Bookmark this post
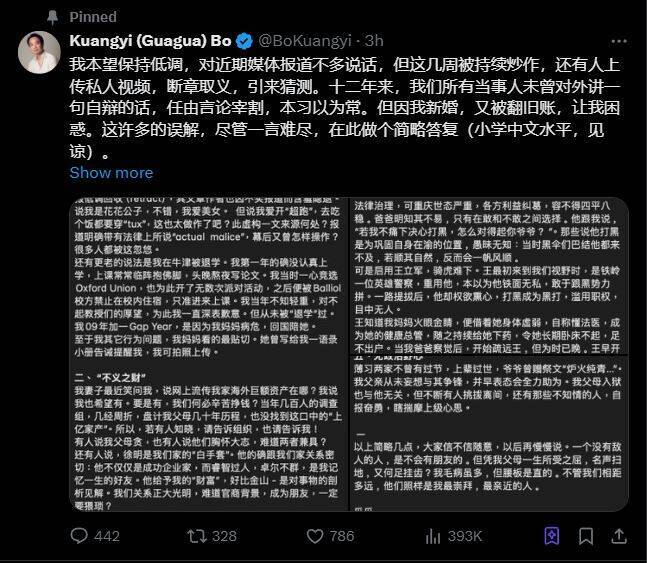The height and width of the screenshot is (563, 647). coord(586,536)
